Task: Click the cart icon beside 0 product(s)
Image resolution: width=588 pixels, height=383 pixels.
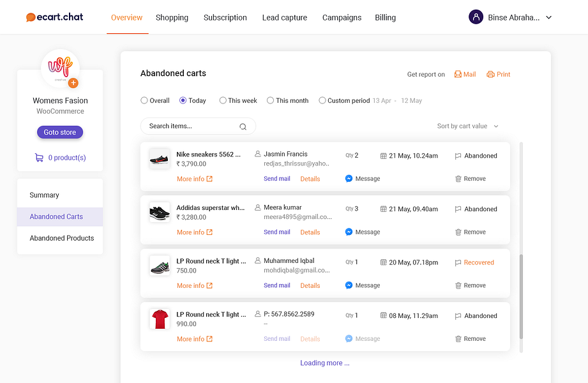Action: (x=39, y=158)
